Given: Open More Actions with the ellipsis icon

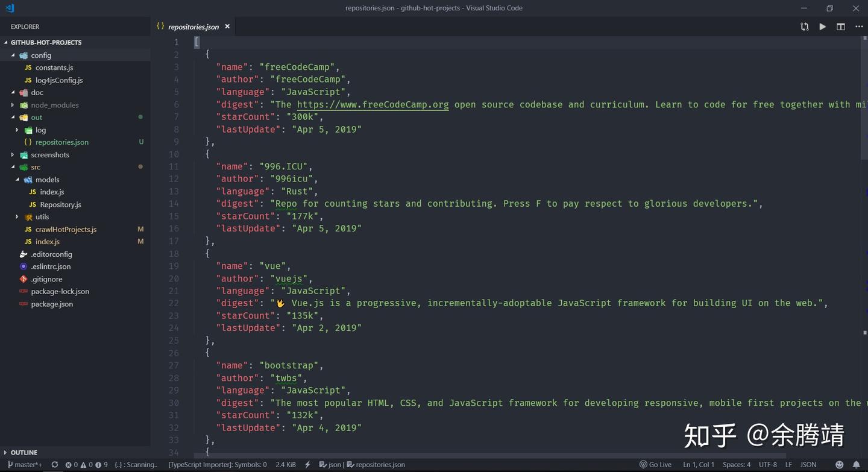Looking at the screenshot, I should click(x=858, y=27).
